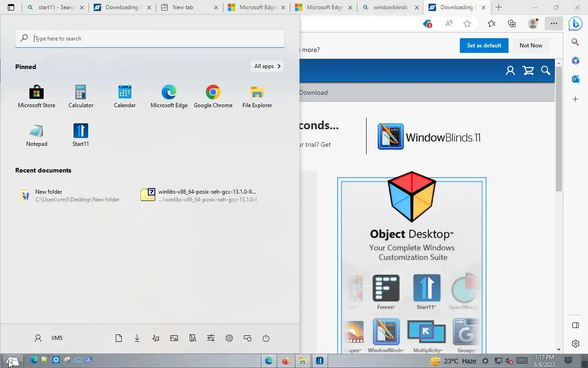Click the Set as default button
This screenshot has width=588, height=368.
[x=484, y=46]
